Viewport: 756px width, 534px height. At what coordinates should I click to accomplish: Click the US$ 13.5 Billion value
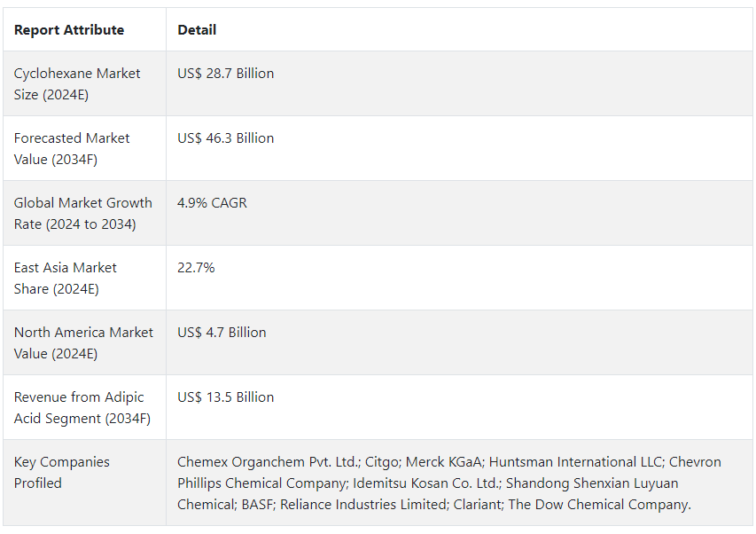click(226, 397)
